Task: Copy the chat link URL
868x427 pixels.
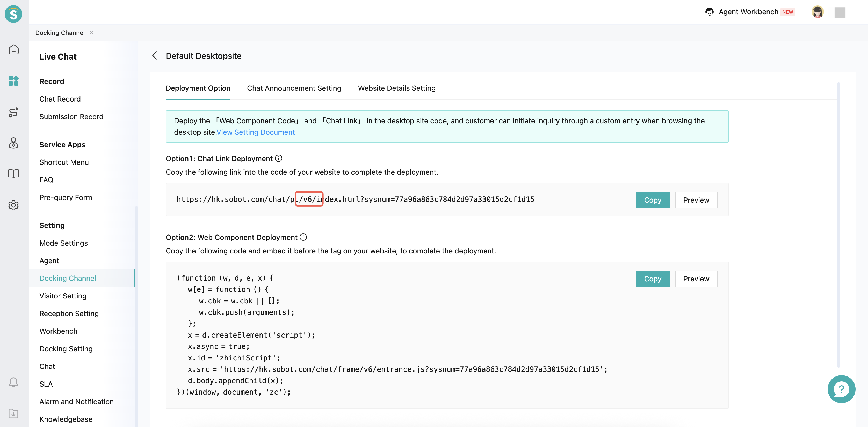Action: (652, 200)
